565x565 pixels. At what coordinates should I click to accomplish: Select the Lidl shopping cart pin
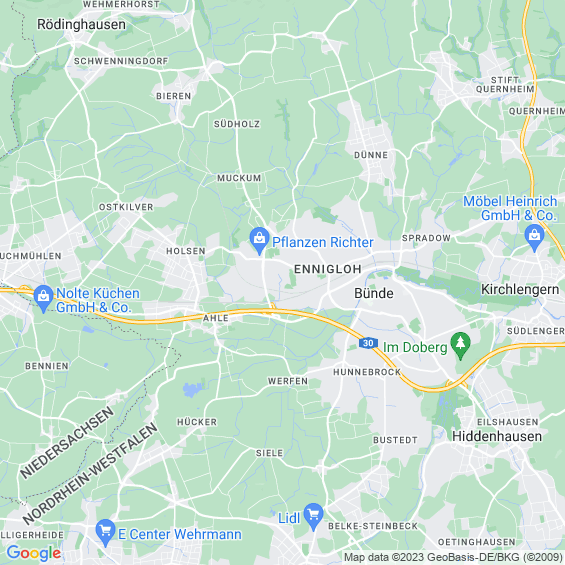[x=313, y=516]
